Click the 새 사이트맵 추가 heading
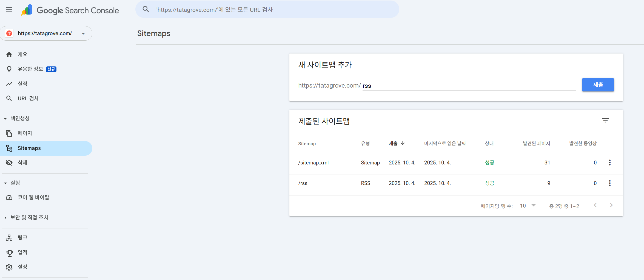Viewport: 644px width, 280px height. [325, 65]
